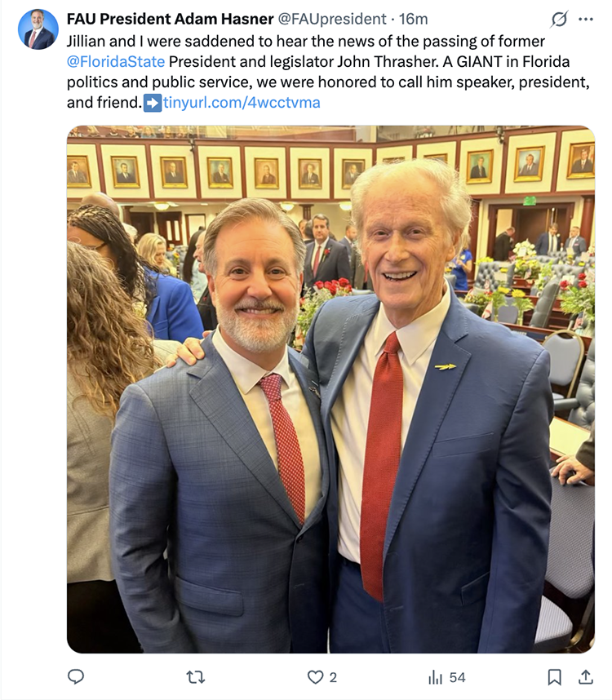Click the blue arrow emoji before the link
Image resolution: width=612 pixels, height=700 pixels.
click(153, 103)
